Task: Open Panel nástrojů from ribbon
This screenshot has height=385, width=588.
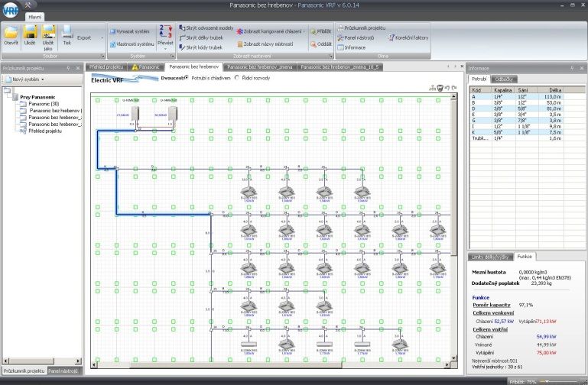Action: [x=356, y=37]
